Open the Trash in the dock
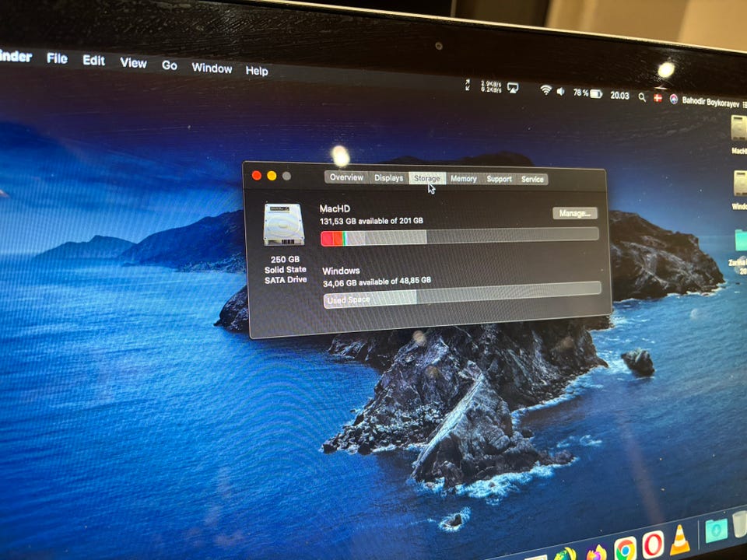Screen dimensions: 747x560 pos(740,523)
